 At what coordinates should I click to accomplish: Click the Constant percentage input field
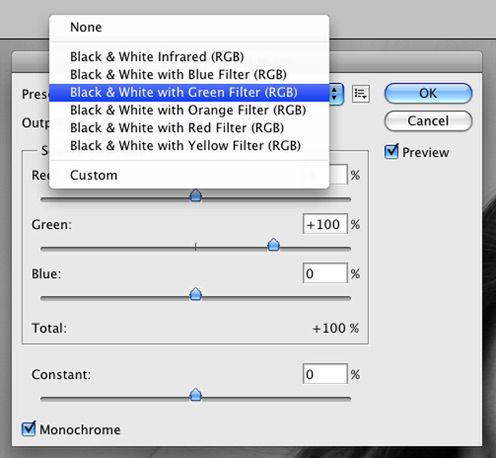(325, 374)
